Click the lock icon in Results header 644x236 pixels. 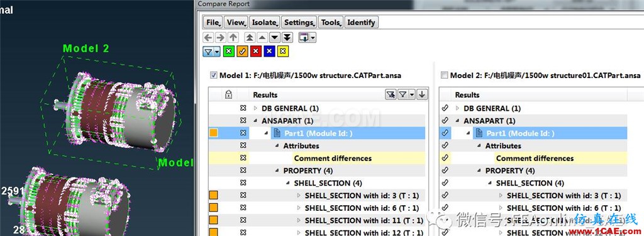tap(229, 95)
